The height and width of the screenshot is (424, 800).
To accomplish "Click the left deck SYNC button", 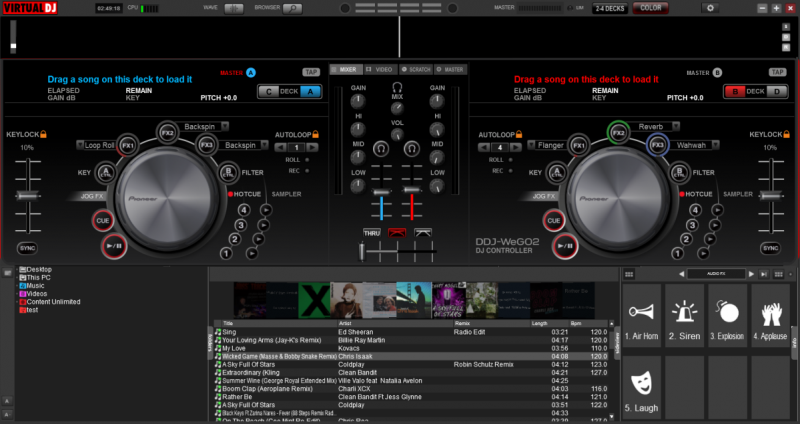I will click(27, 248).
